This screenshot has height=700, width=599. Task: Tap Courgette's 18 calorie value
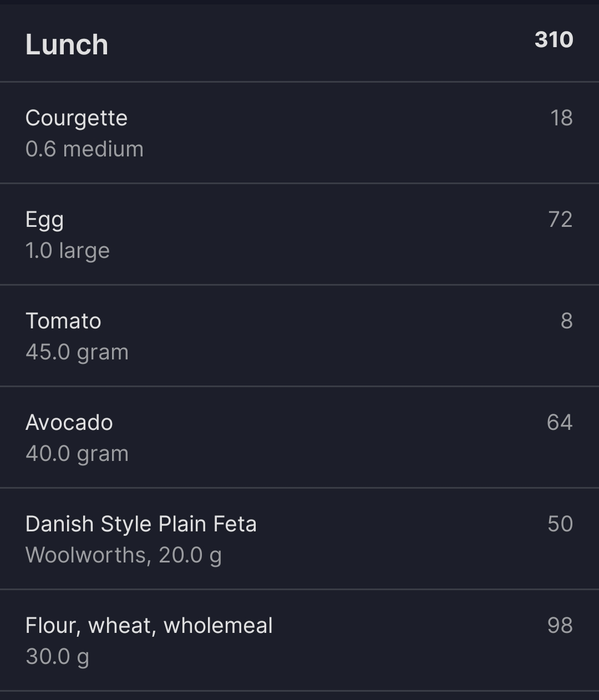(561, 118)
